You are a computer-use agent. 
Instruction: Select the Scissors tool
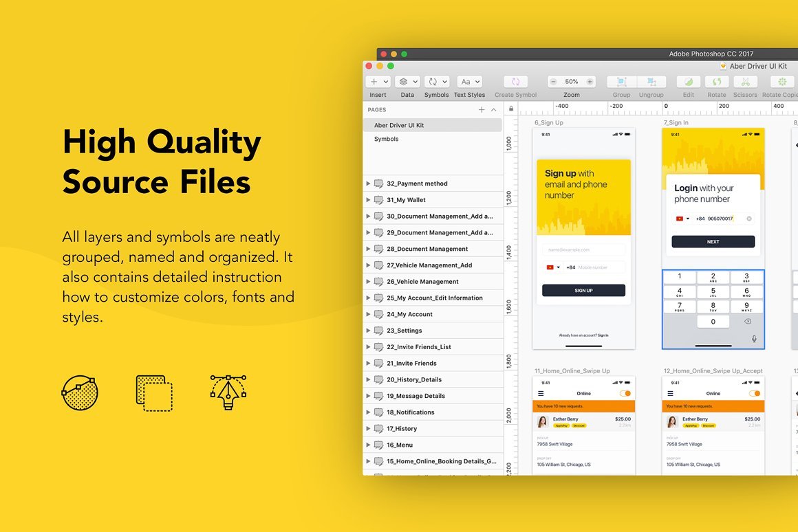point(744,82)
